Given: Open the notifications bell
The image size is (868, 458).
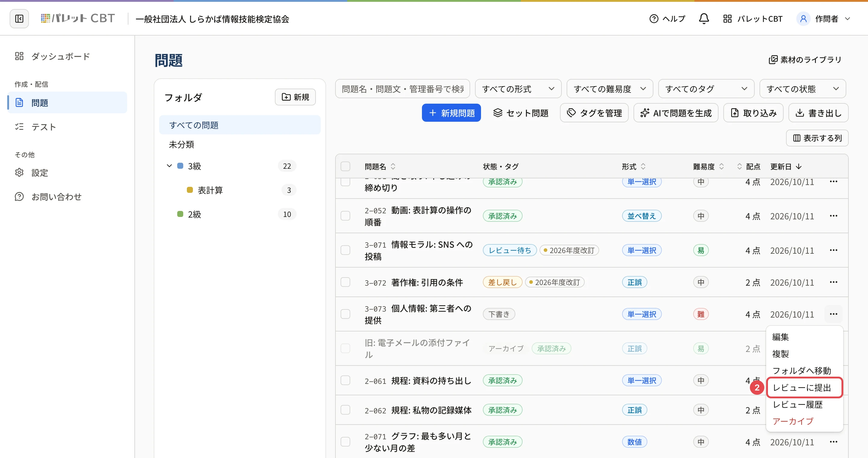Looking at the screenshot, I should 703,18.
